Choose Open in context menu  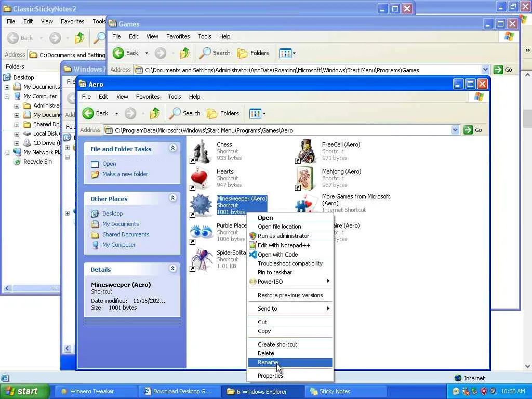[290, 218]
